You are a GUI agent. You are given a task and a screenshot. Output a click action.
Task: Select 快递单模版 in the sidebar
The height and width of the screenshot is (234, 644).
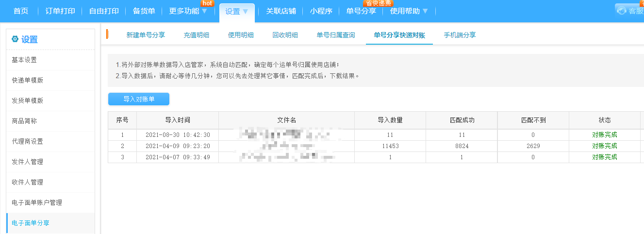click(28, 81)
